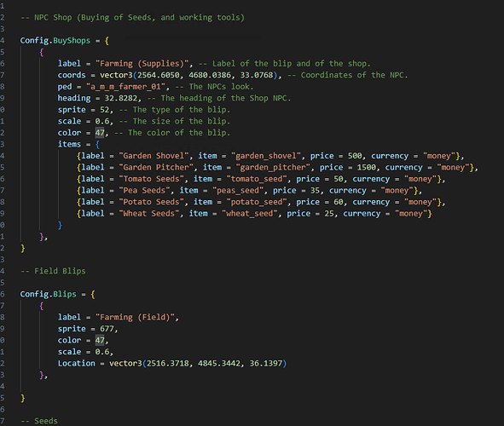Viewport: 504px width, 426px height.
Task: Click the potato_seed price 60
Action: click(339, 202)
